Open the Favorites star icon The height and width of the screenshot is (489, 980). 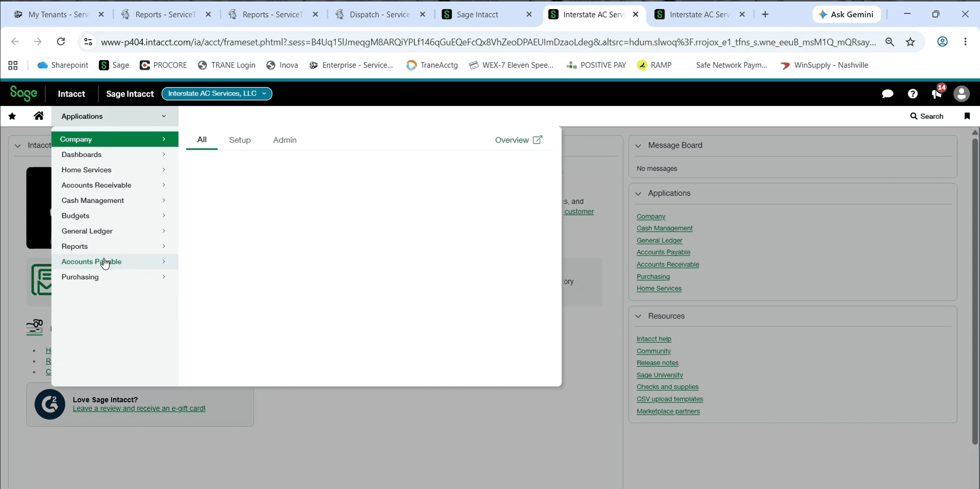tap(12, 116)
